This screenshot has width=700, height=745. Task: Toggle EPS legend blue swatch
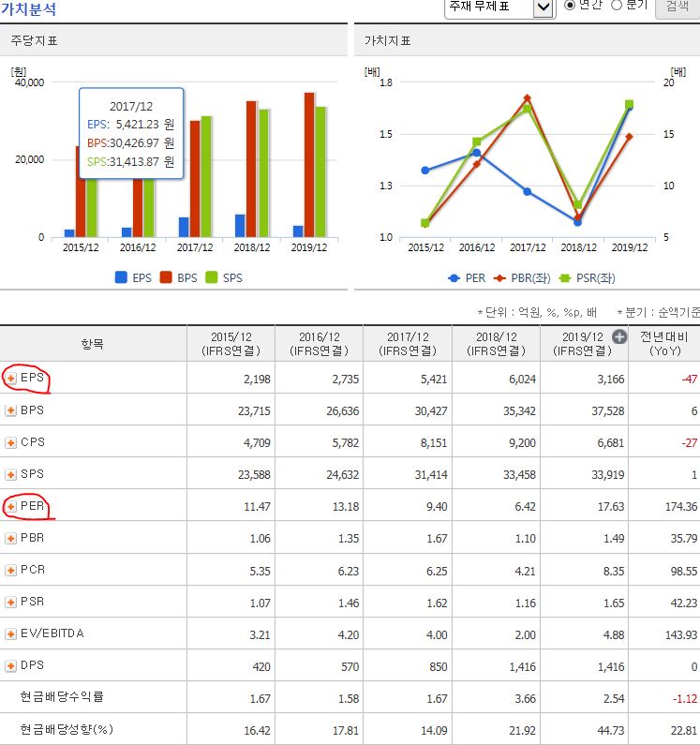pyautogui.click(x=121, y=277)
